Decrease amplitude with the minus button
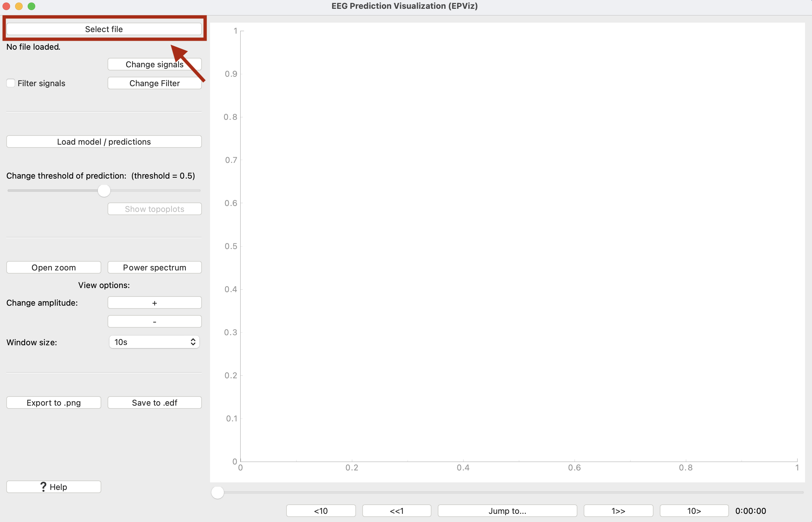The height and width of the screenshot is (522, 812). [x=154, y=322]
